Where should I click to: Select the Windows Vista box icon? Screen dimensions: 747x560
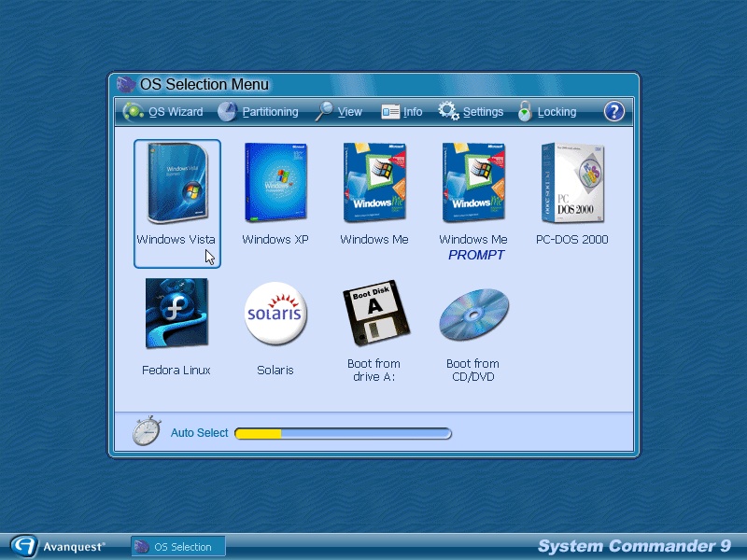point(177,183)
